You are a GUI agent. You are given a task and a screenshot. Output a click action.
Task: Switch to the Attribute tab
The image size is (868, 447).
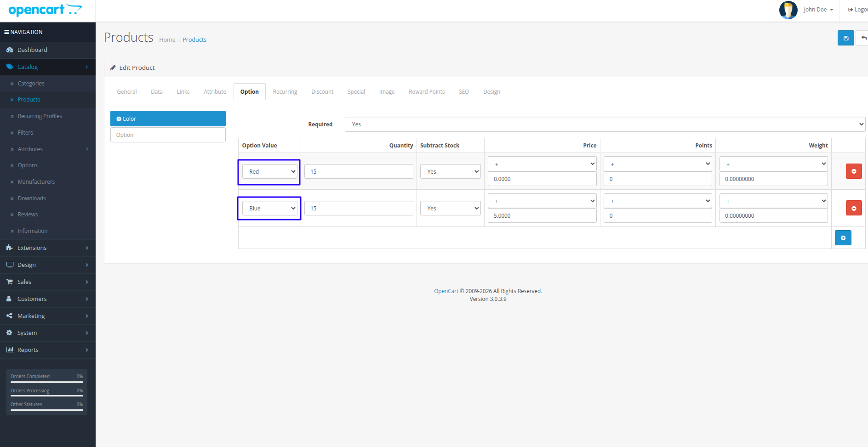point(215,92)
